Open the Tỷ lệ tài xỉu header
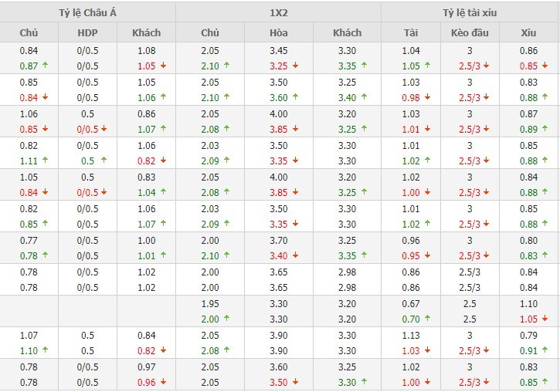560x392 pixels. [x=470, y=12]
